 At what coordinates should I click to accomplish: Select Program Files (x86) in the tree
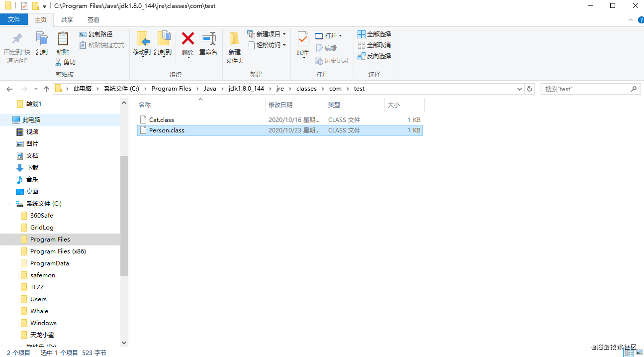[53, 251]
